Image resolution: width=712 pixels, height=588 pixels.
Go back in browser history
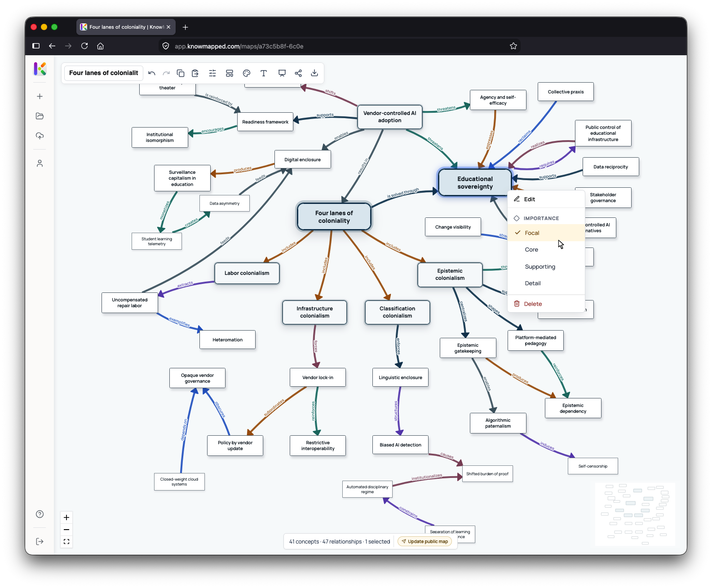pyautogui.click(x=52, y=46)
